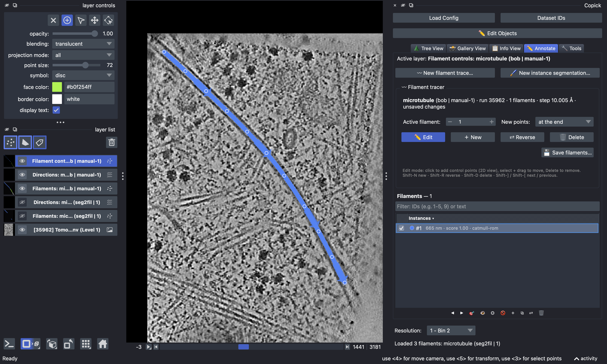Open New points 'at the end' dropdown
Screen dimensions: 607x364
point(564,122)
